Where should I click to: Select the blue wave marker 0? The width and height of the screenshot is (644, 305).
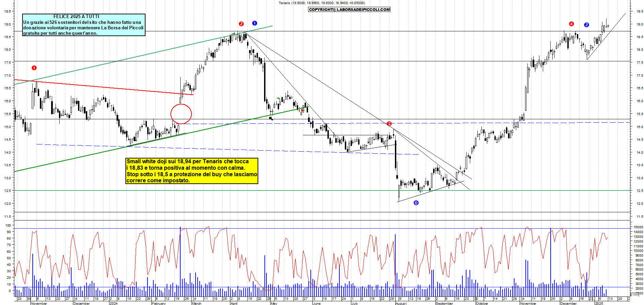point(416,203)
